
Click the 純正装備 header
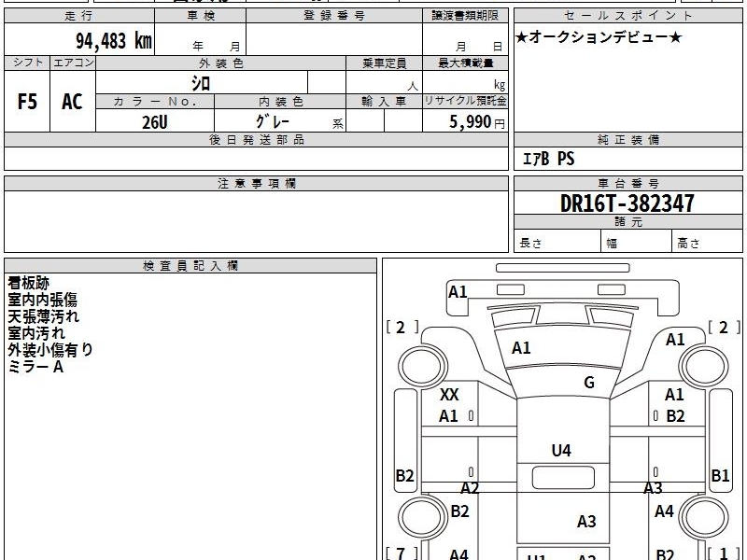tap(627, 140)
